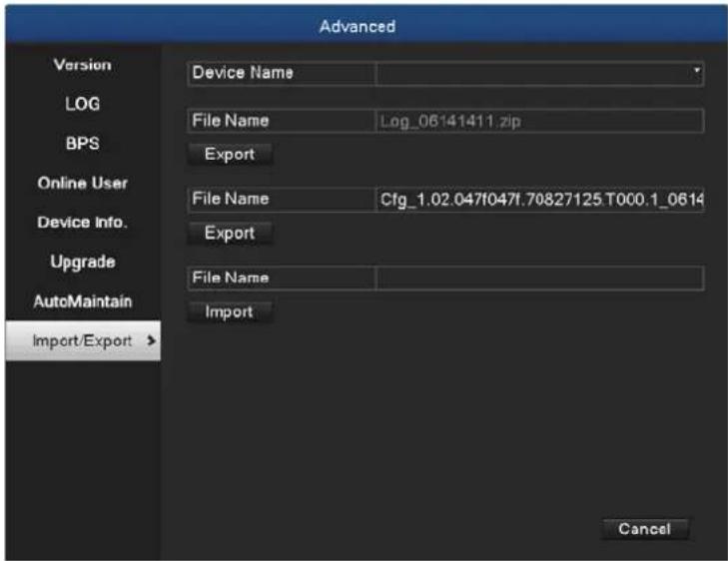Export the Cfg configuration file
Image resolution: width=728 pixels, height=561 pixels.
click(230, 233)
